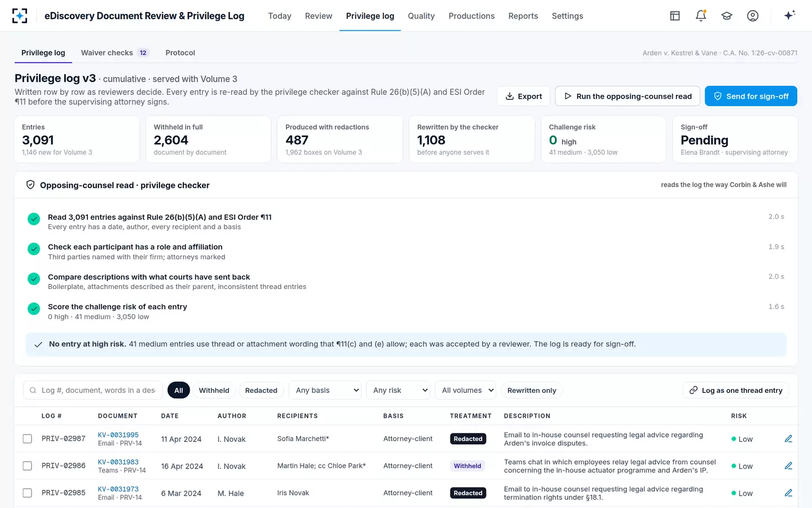
Task: Run the opposing-counsel read
Action: [628, 96]
